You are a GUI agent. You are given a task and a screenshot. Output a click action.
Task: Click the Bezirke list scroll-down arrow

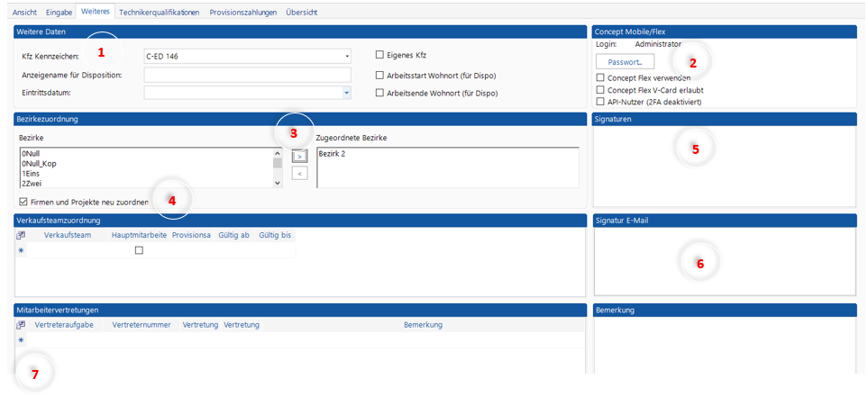pyautogui.click(x=278, y=183)
